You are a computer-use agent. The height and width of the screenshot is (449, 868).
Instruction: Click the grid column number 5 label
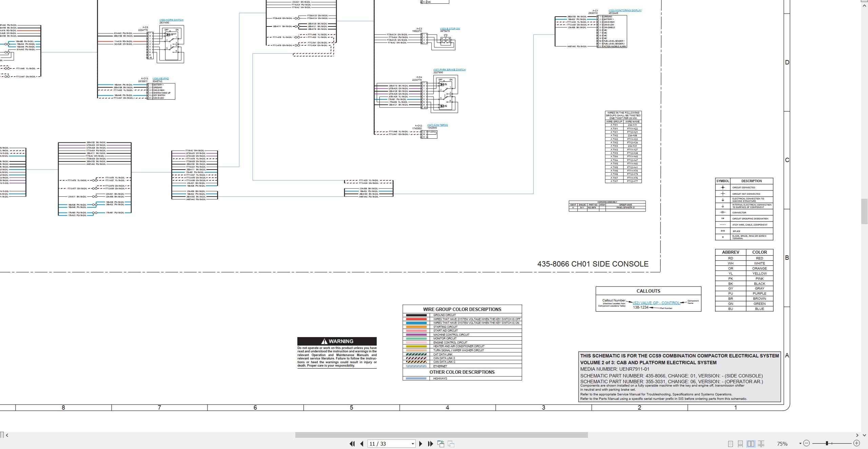point(351,408)
